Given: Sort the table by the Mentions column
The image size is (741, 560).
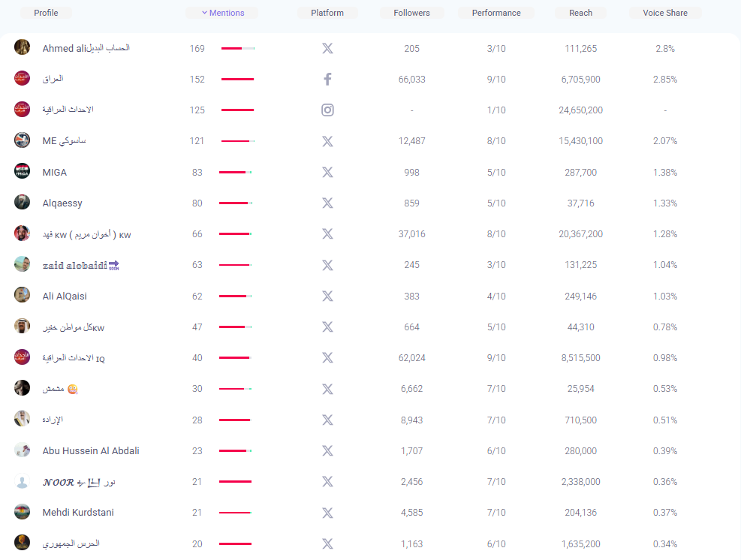Looking at the screenshot, I should pyautogui.click(x=221, y=13).
